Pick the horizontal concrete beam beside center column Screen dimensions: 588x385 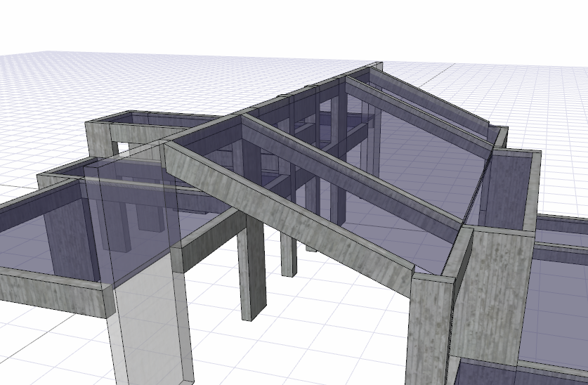(x=211, y=239)
